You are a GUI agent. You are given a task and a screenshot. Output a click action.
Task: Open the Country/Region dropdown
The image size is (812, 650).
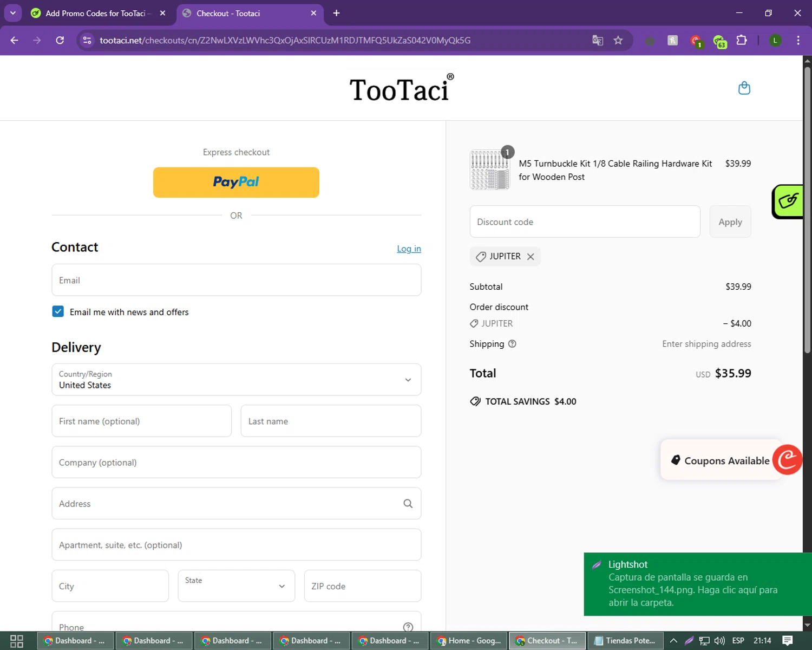pos(237,380)
